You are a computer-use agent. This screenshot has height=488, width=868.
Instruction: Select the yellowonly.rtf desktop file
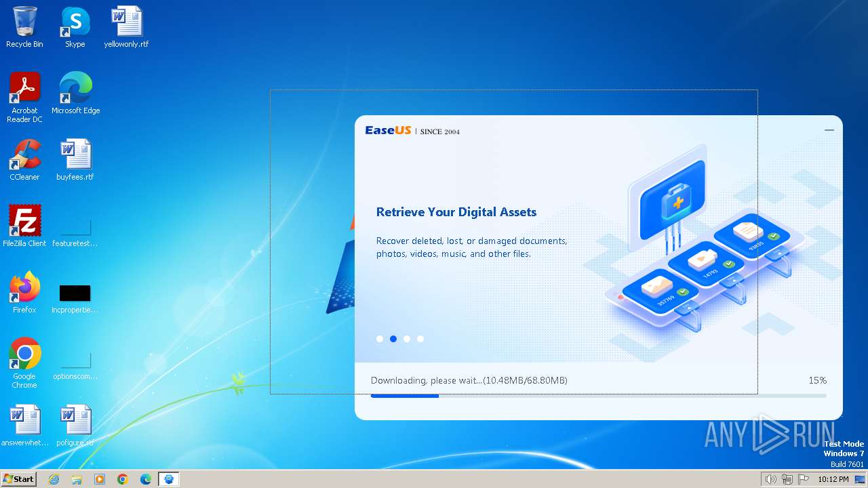(x=126, y=27)
